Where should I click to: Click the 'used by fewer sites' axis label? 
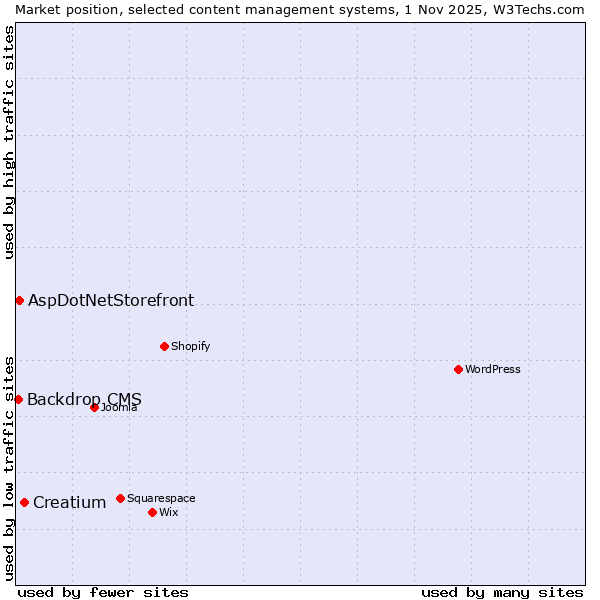(103, 592)
